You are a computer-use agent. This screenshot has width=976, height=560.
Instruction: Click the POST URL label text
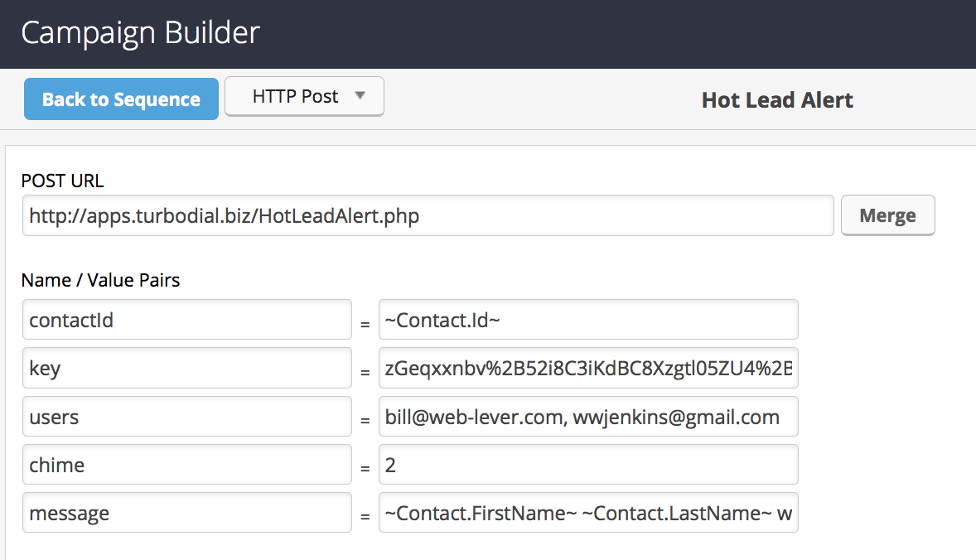coord(62,181)
